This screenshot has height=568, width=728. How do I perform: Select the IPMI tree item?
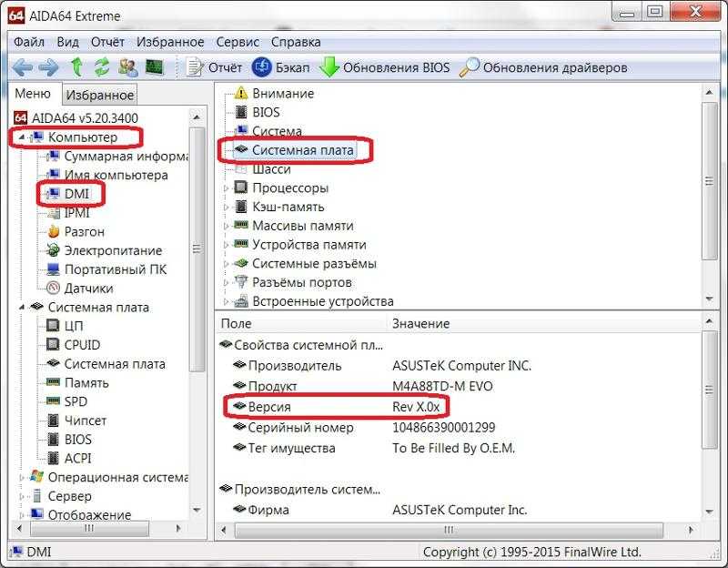coord(77,213)
